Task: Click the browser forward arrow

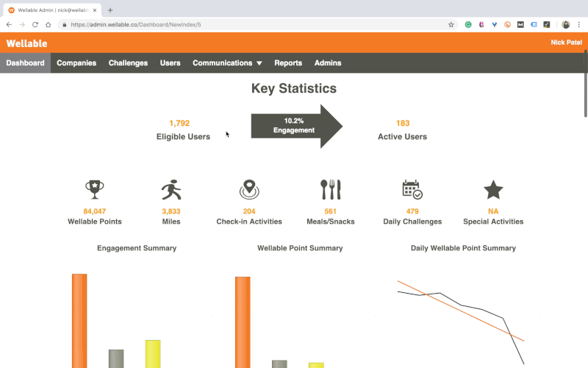Action: click(x=22, y=25)
